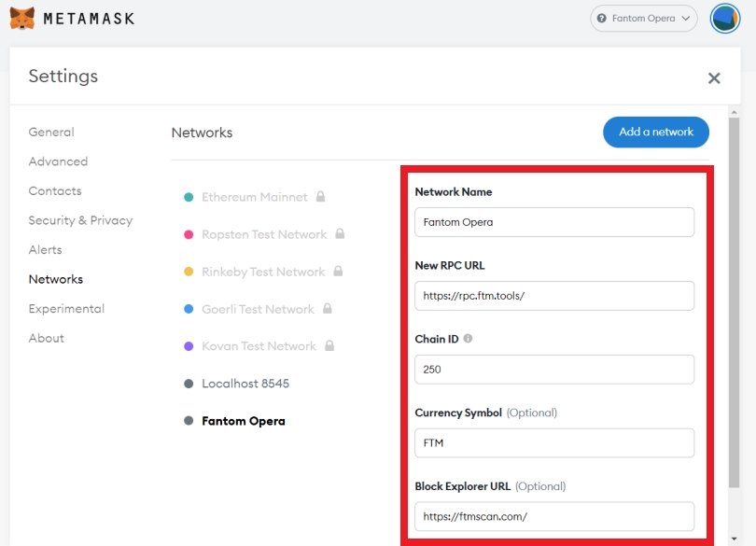
Task: Select the Goerli Test Network entry
Action: point(258,309)
